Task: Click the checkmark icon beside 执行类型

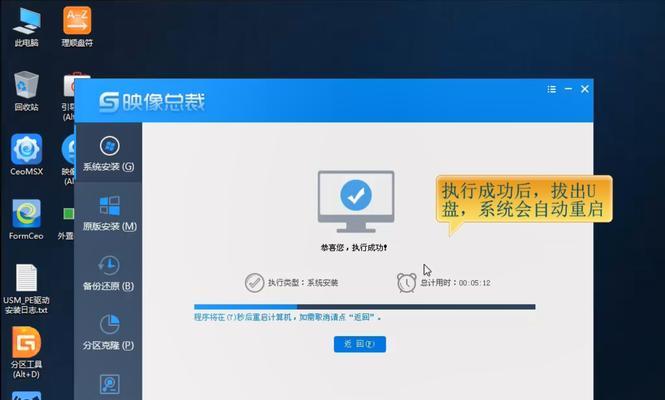Action: click(x=254, y=283)
